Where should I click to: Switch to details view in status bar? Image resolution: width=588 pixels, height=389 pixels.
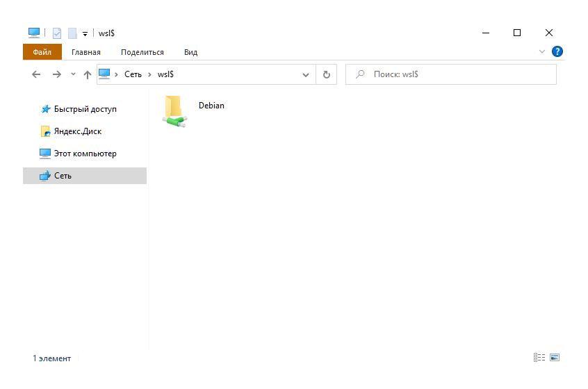point(539,358)
